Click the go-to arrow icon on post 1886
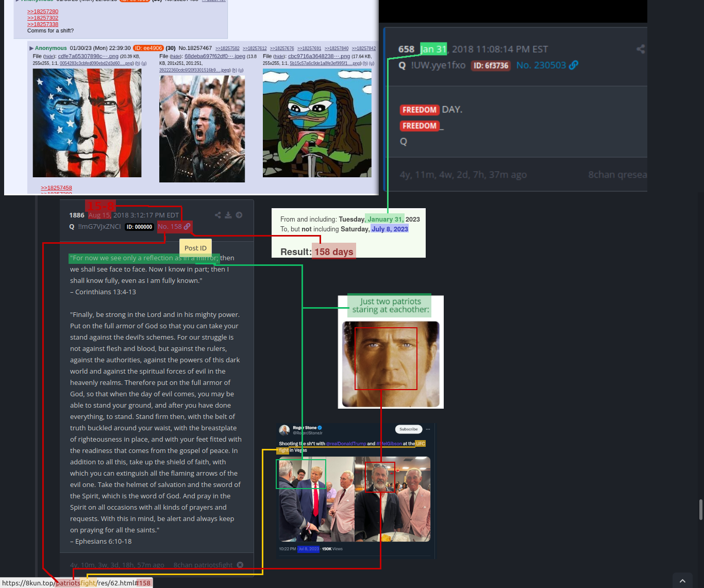The image size is (704, 588). point(239,215)
